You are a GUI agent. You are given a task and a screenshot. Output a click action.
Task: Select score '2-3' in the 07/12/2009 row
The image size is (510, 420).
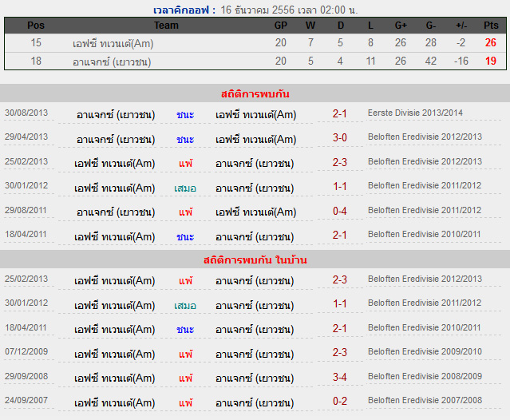[339, 352]
